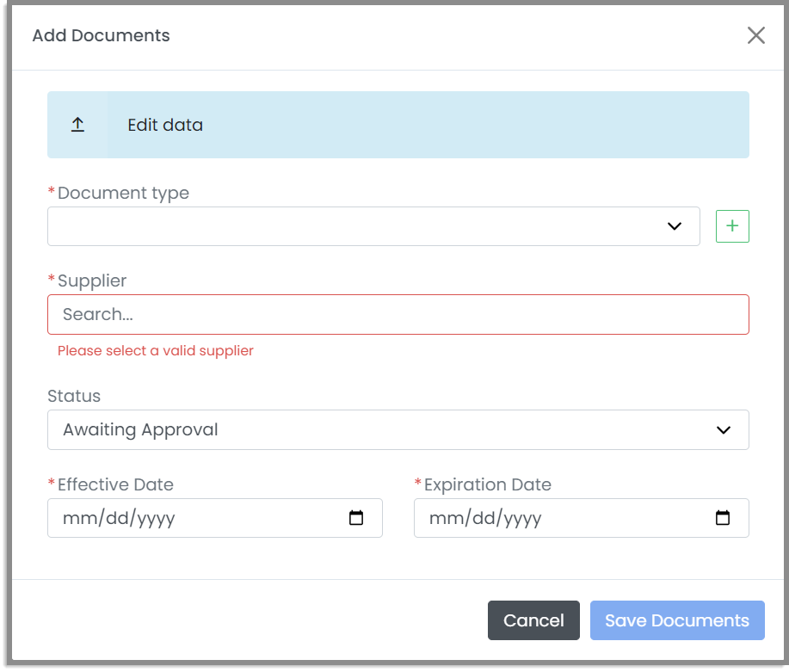
Task: Click the X to close Add Documents
Action: point(755,35)
